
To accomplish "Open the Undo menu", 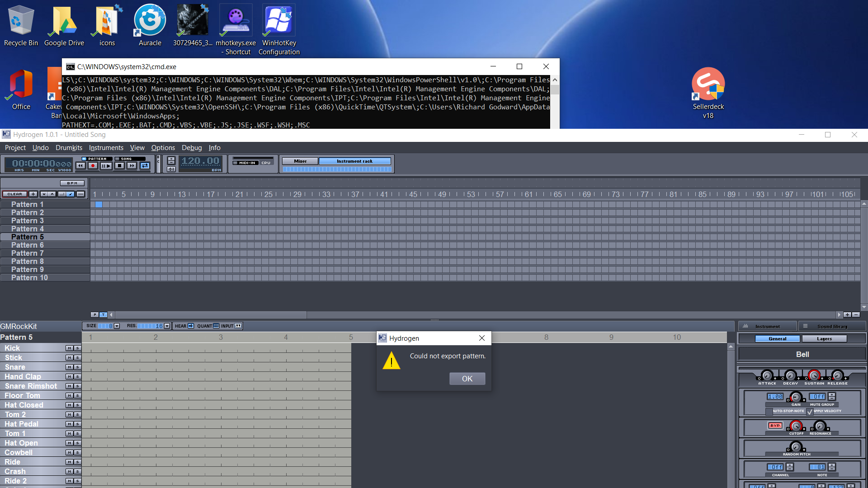I will (40, 148).
